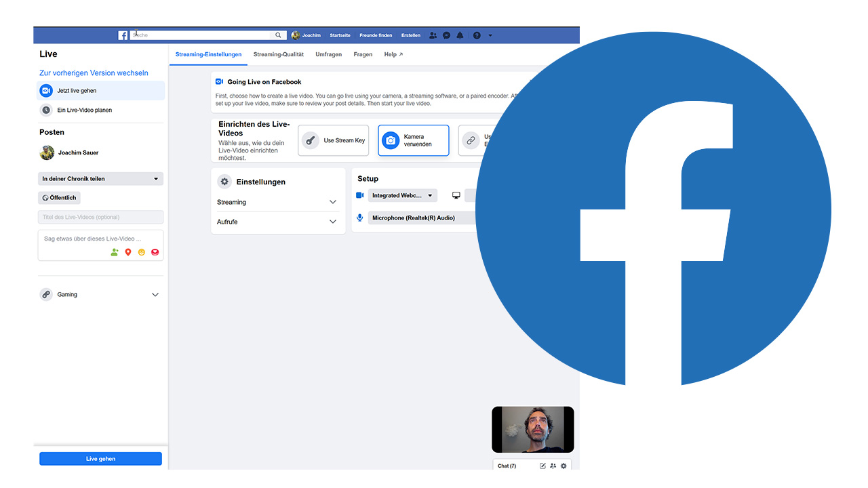Switch to the Fragen tab
Image resolution: width=868 pixels, height=488 pixels.
[363, 54]
